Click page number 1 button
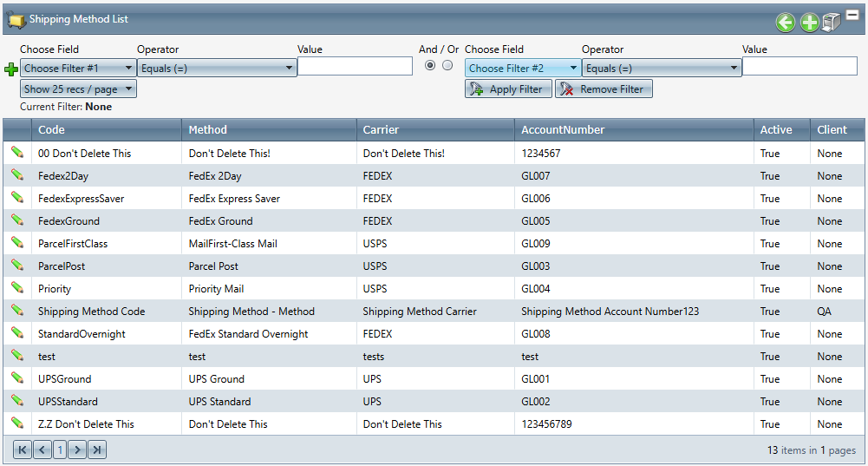 pos(60,450)
